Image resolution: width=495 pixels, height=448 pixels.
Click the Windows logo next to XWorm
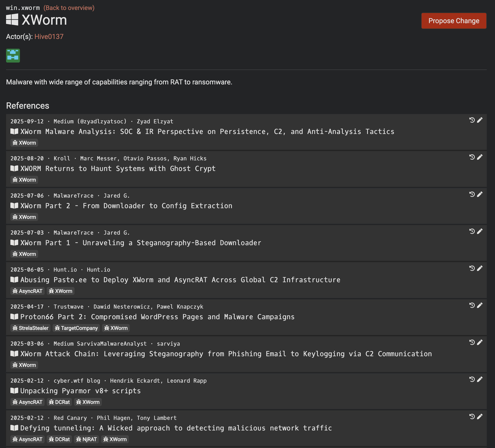(12, 20)
